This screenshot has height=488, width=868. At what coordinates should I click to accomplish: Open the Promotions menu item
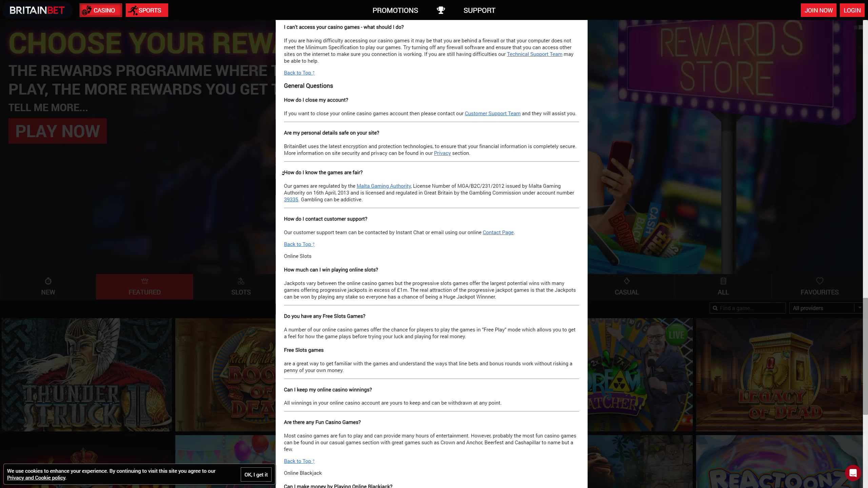point(395,11)
